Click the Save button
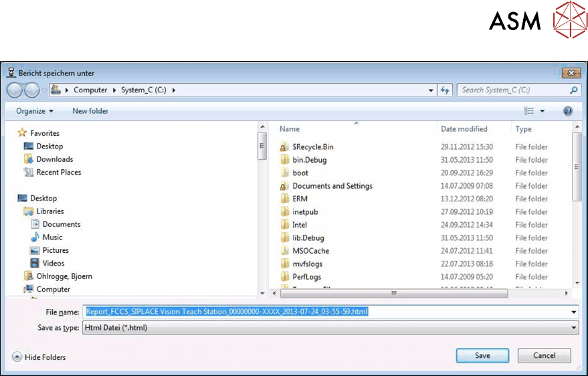This screenshot has width=588, height=376. pyautogui.click(x=482, y=355)
